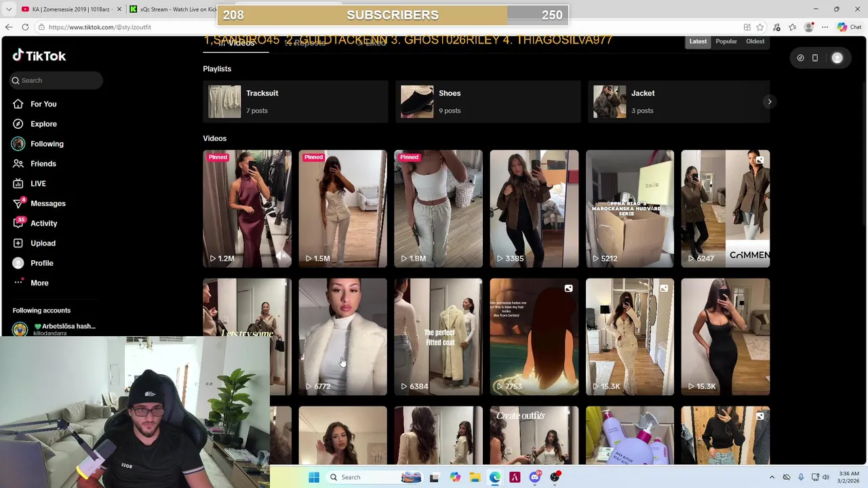Open the video with 3385 views
Viewport: 868px width, 488px height.
[x=534, y=209]
